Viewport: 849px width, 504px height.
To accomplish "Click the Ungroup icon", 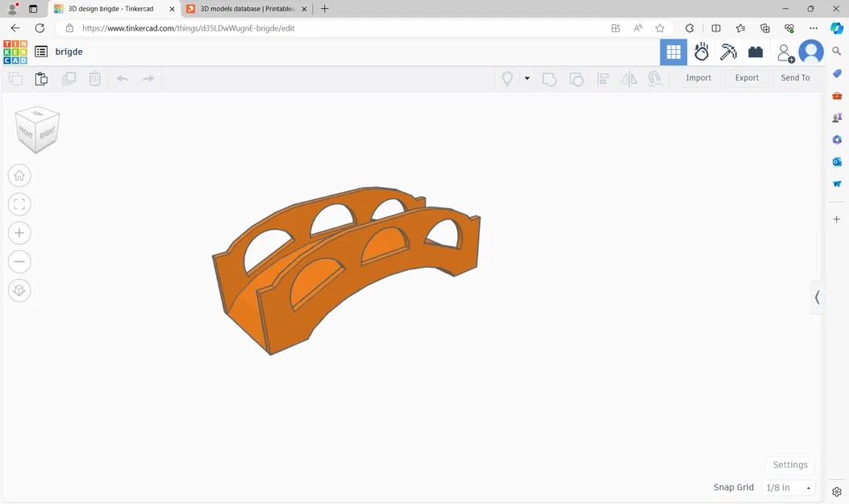I will coord(576,78).
